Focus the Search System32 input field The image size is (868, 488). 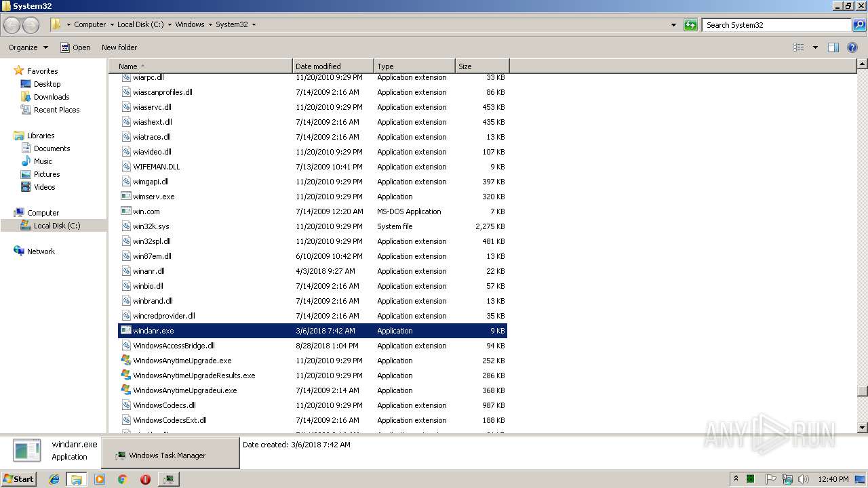point(777,25)
